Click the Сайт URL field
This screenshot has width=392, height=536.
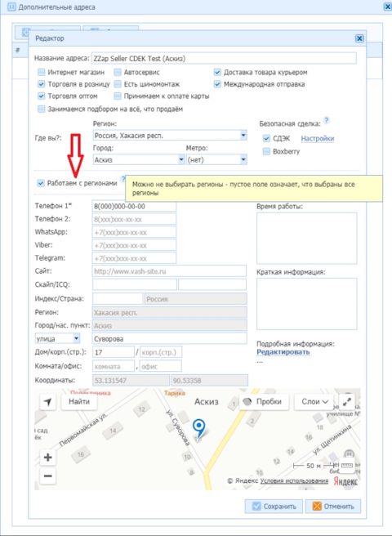169,271
